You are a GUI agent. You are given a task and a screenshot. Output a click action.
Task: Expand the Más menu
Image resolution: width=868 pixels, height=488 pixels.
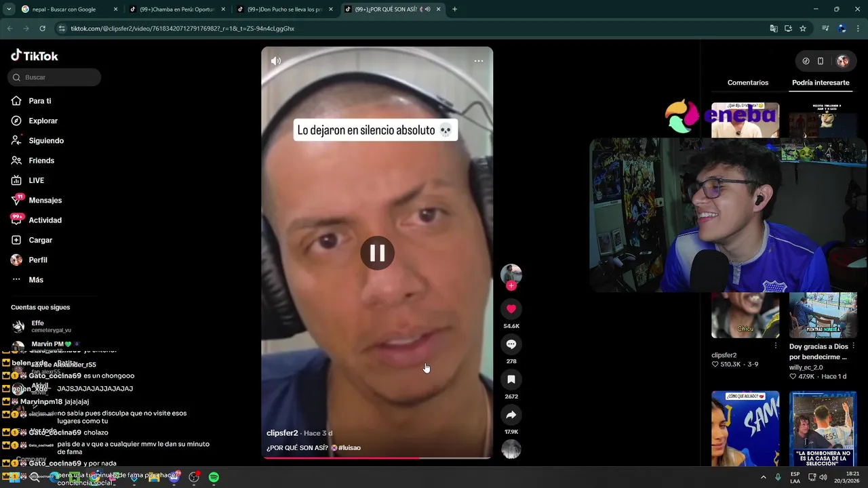point(36,280)
